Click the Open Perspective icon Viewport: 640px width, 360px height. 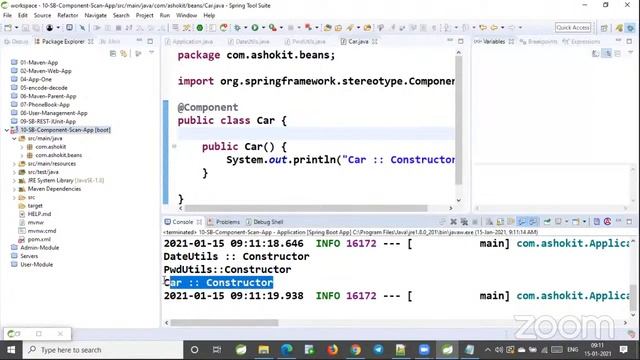coord(604,28)
